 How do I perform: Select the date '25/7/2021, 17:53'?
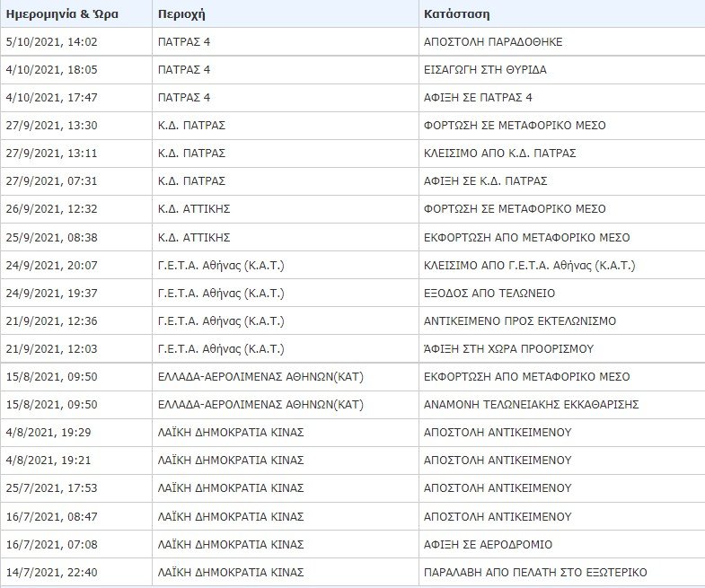52,488
